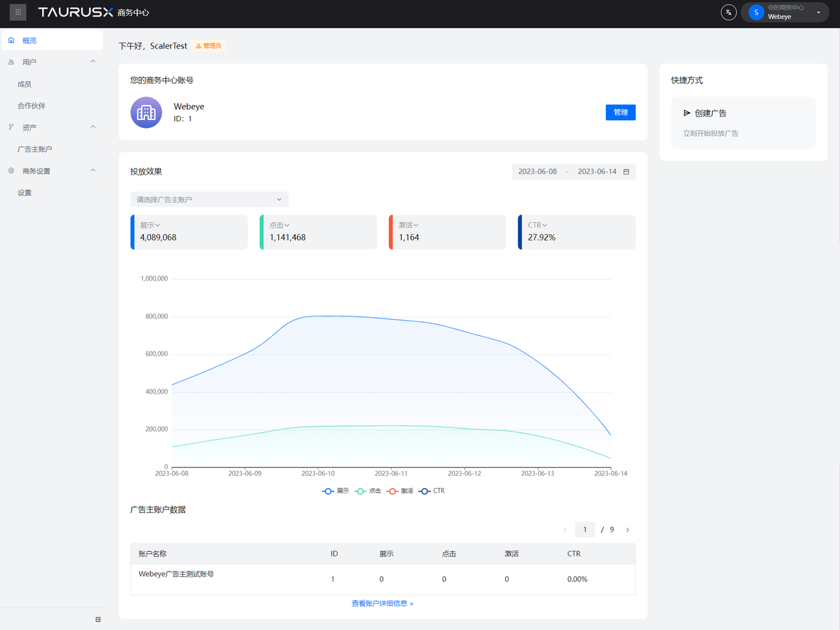Click the user icon beside 用户
This screenshot has width=840, height=630.
pos(11,62)
